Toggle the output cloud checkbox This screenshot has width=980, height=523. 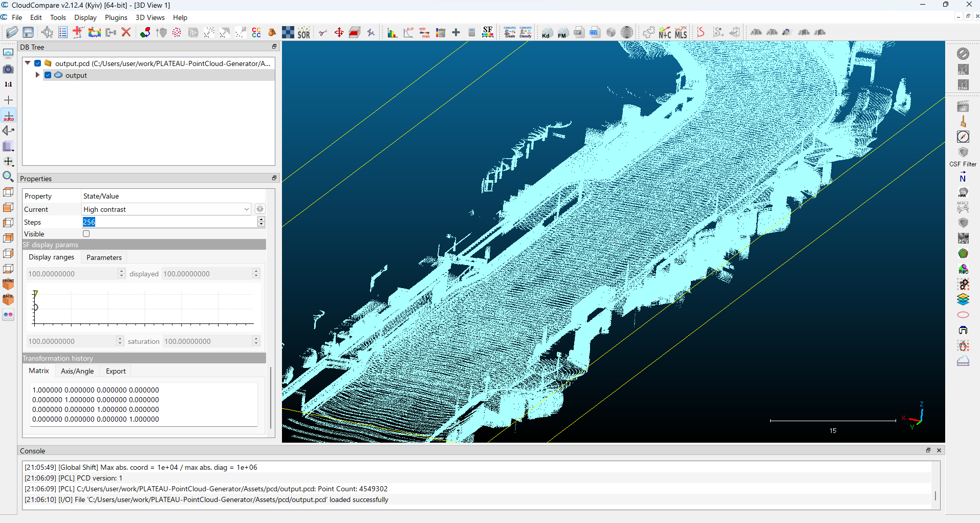click(x=48, y=75)
